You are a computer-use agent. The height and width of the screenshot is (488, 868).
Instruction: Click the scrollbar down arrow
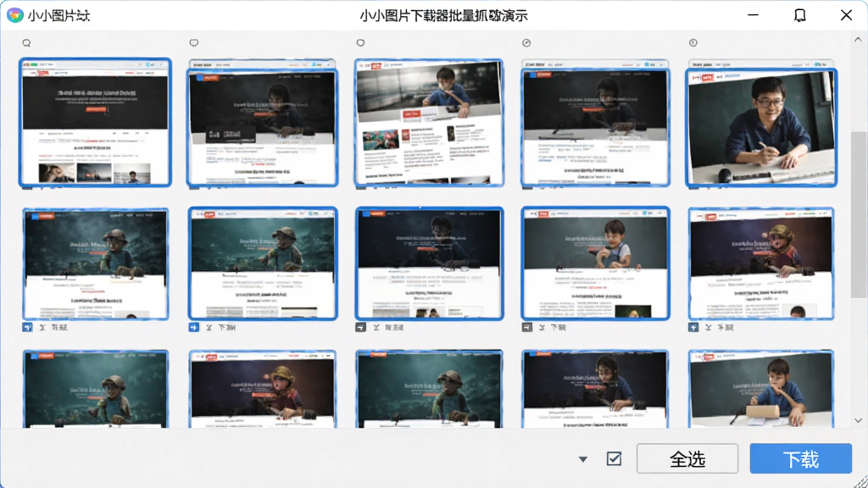[x=858, y=420]
